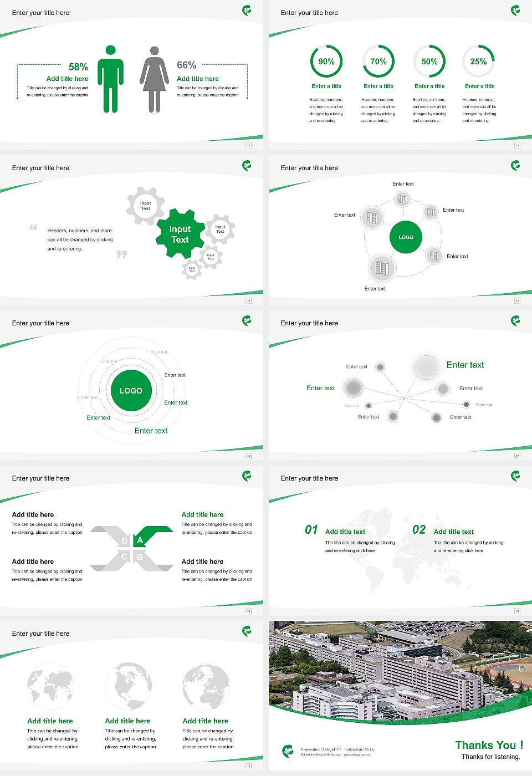Screen dimensions: 532x776
Task: Select 'Thanks for listening.' text
Action: (x=491, y=757)
